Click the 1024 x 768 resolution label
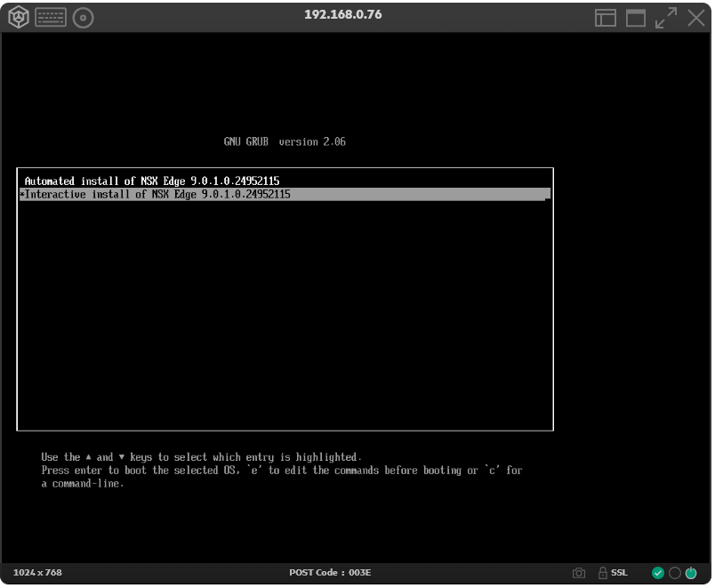The image size is (715, 588). tap(37, 572)
